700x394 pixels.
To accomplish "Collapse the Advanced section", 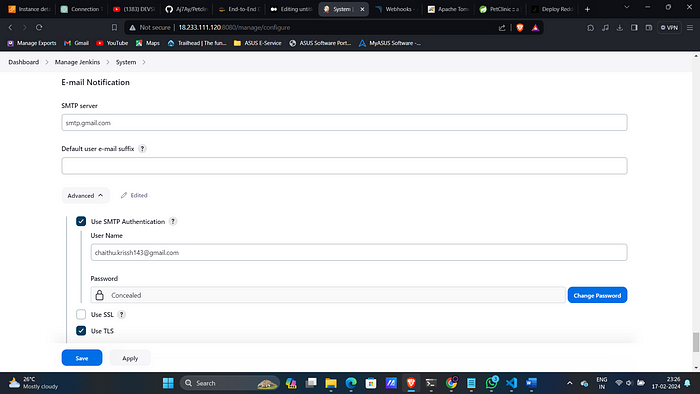I will [x=85, y=195].
